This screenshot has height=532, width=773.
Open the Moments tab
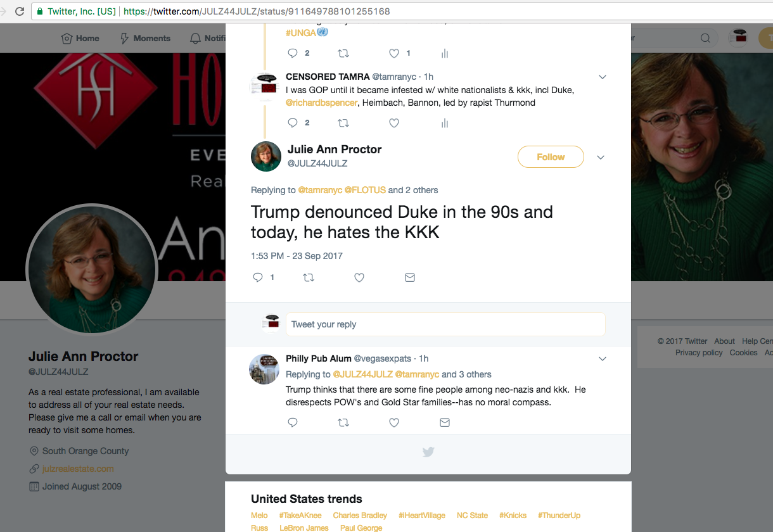pyautogui.click(x=145, y=39)
